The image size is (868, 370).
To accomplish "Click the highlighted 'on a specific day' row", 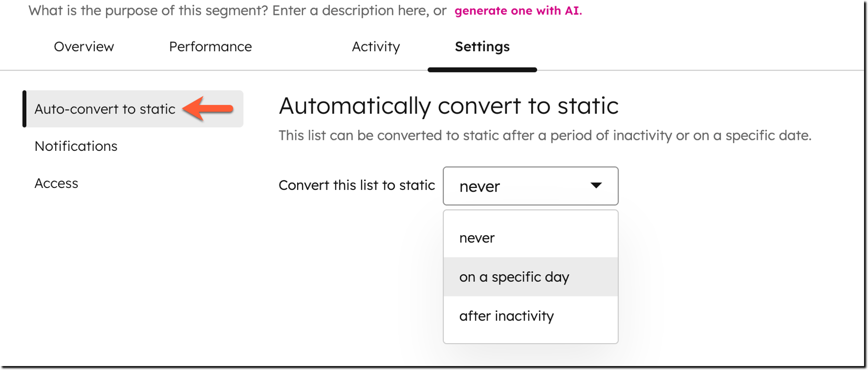I will pos(530,277).
